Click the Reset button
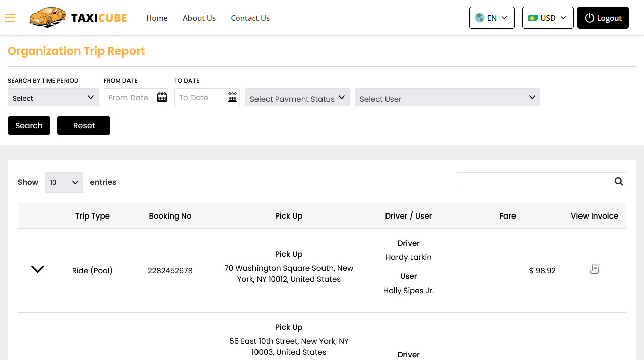The image size is (644, 360). pos(84,126)
